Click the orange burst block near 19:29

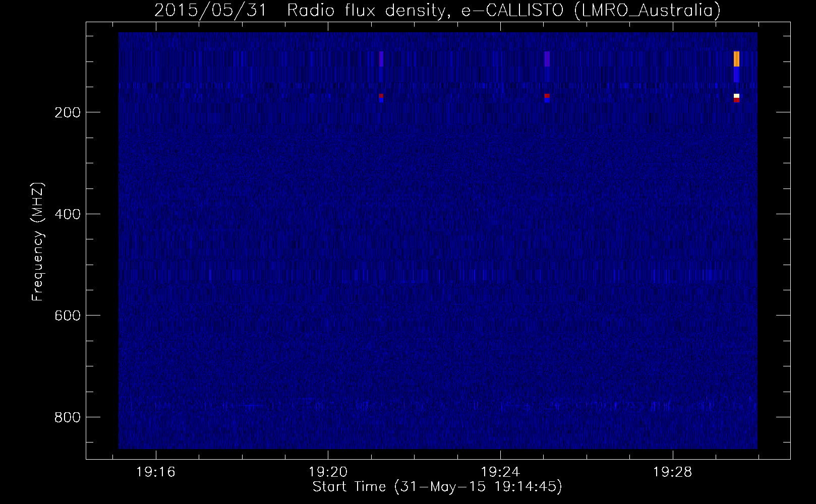click(736, 59)
